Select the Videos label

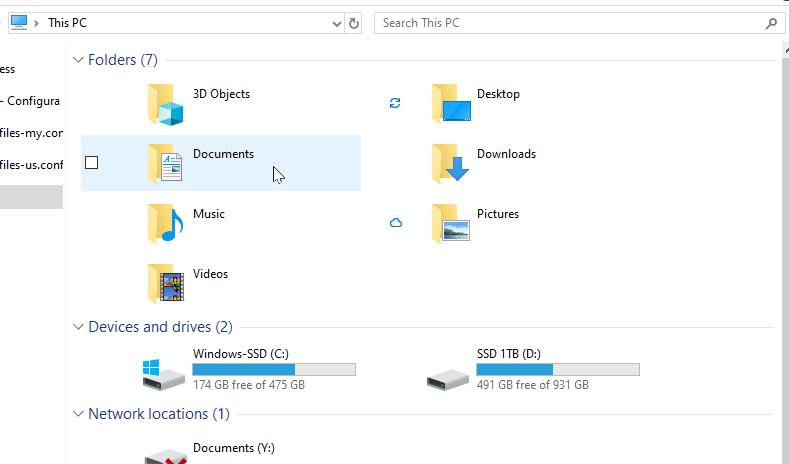[210, 274]
